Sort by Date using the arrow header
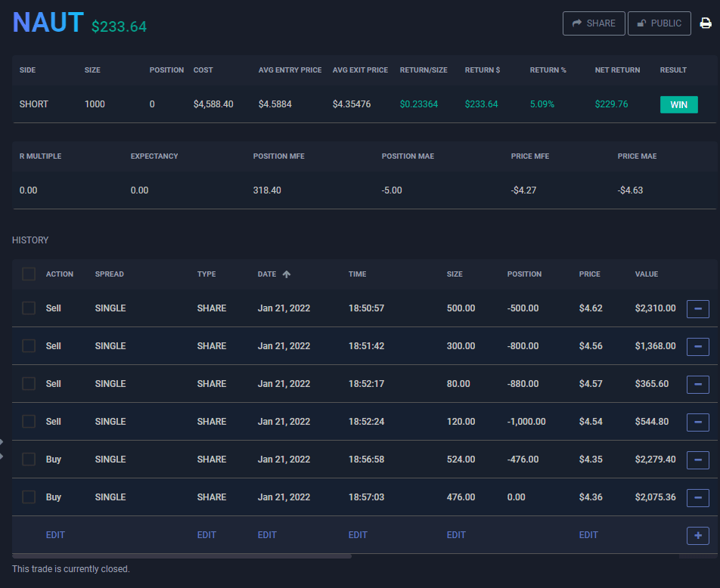 tap(274, 274)
